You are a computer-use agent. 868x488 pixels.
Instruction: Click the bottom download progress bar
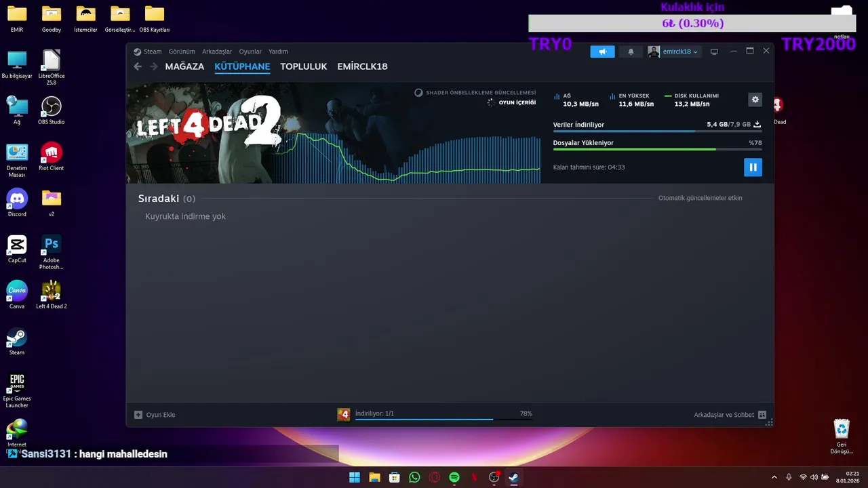click(443, 420)
